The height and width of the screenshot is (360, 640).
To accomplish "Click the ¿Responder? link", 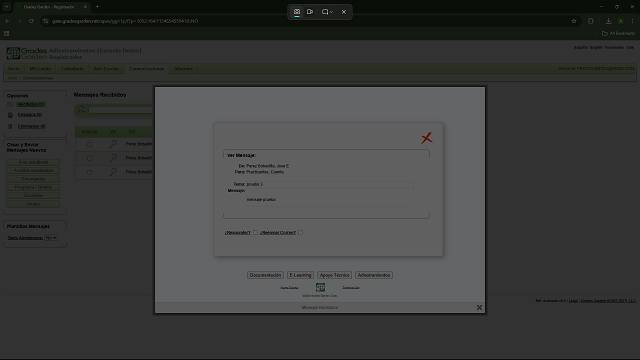I will coord(238,233).
